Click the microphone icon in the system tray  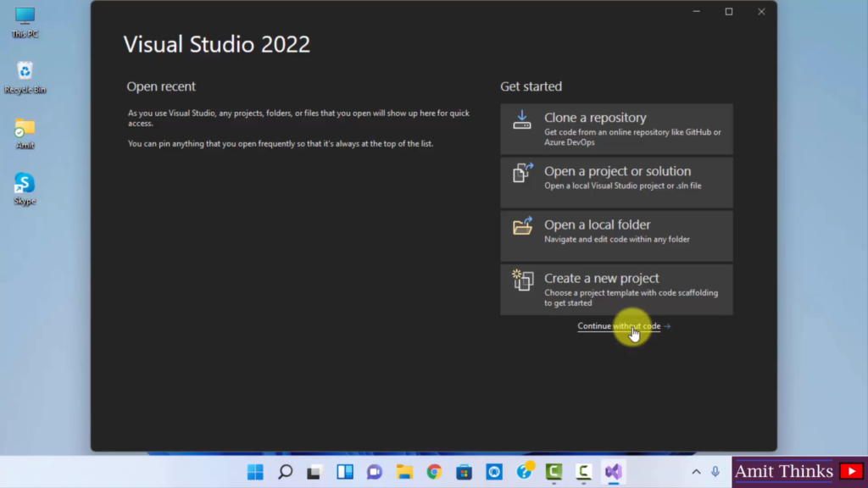pos(715,471)
